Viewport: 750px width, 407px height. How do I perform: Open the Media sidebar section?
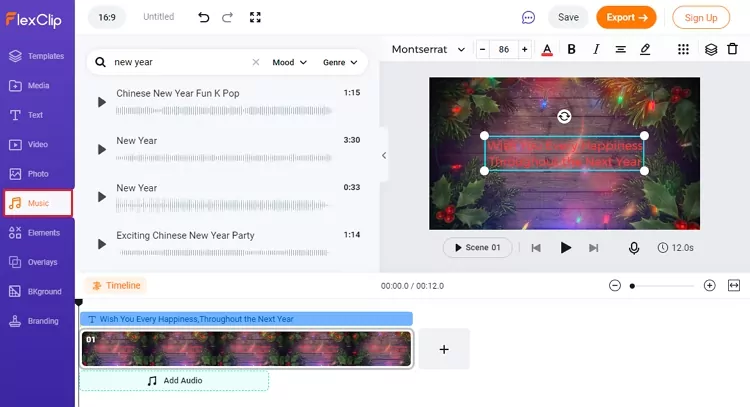(x=30, y=86)
